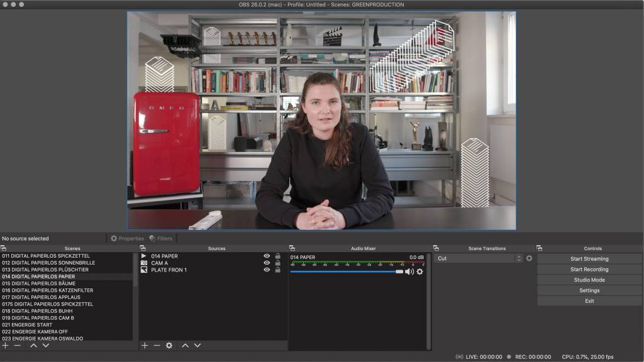Image resolution: width=644 pixels, height=362 pixels.
Task: Undock the Scenes panel using its float icon
Action: pyautogui.click(x=4, y=248)
